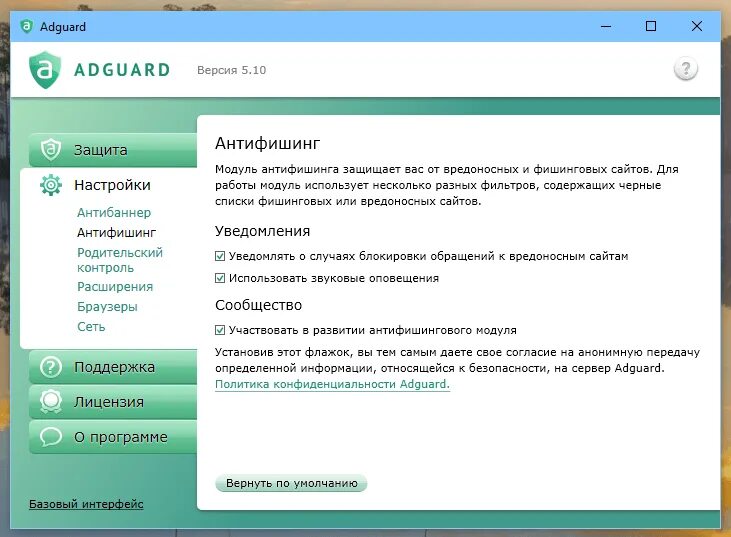Image resolution: width=731 pixels, height=537 pixels.
Task: Open Расширения settings
Action: pos(115,287)
